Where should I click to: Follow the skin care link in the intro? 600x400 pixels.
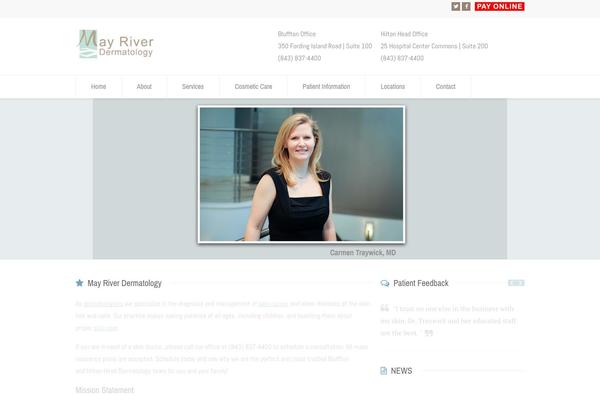[106, 328]
